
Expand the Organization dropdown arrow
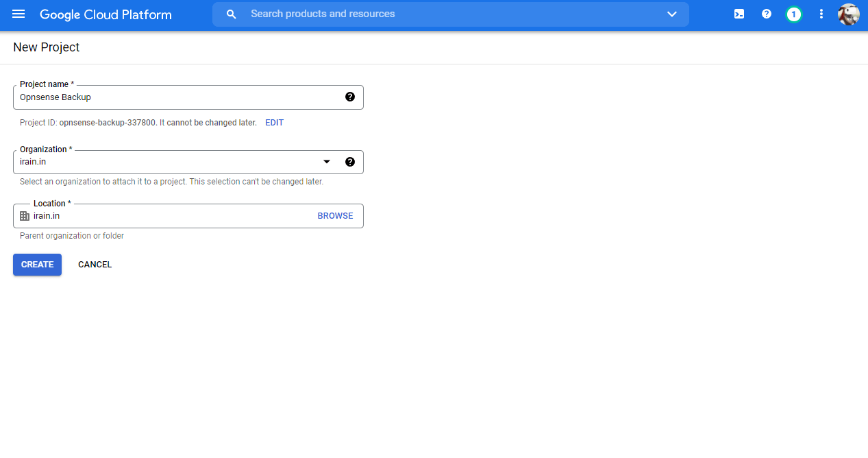(327, 162)
